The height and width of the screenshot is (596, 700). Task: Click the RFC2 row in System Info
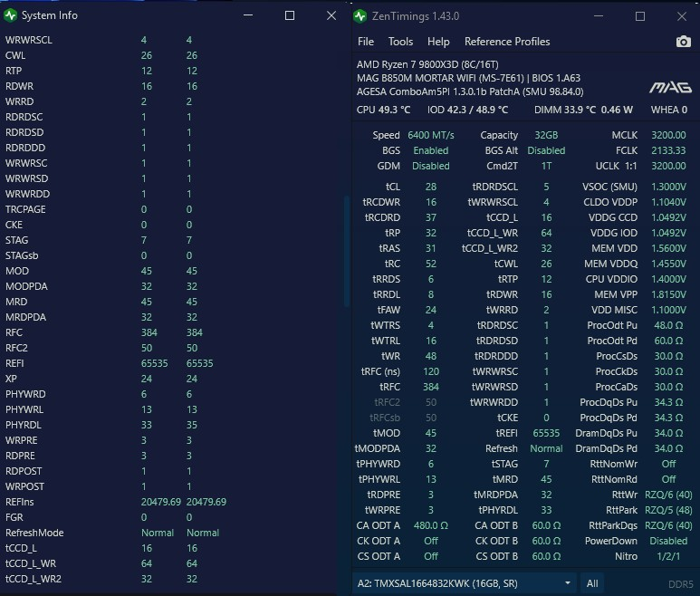point(101,348)
